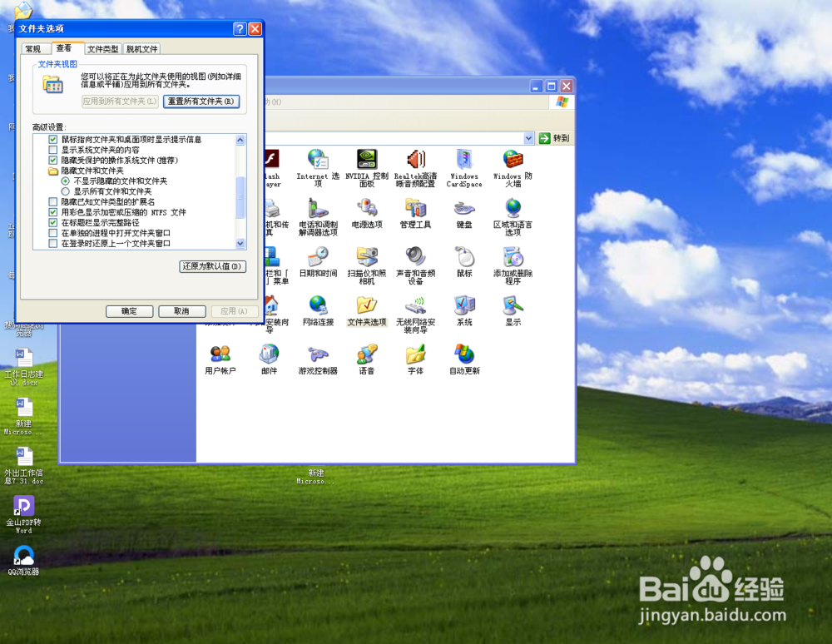Open 语音 icon

[x=367, y=359]
